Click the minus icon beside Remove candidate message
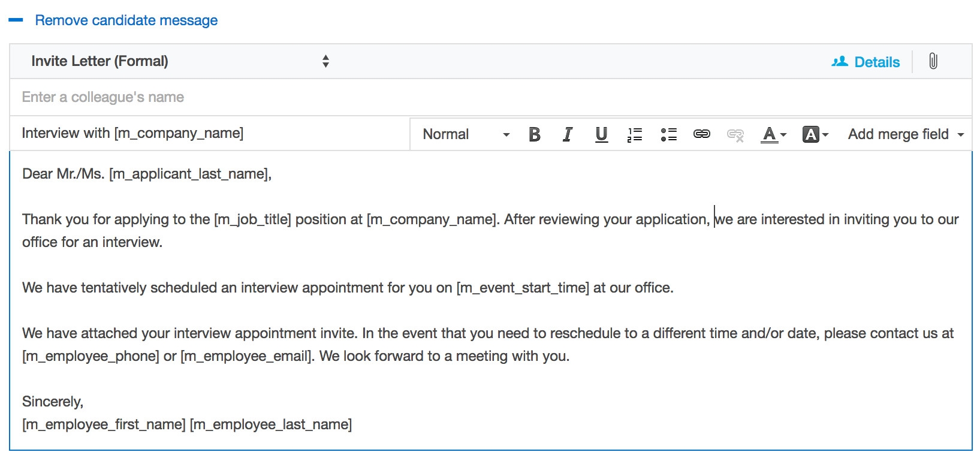 pos(16,20)
